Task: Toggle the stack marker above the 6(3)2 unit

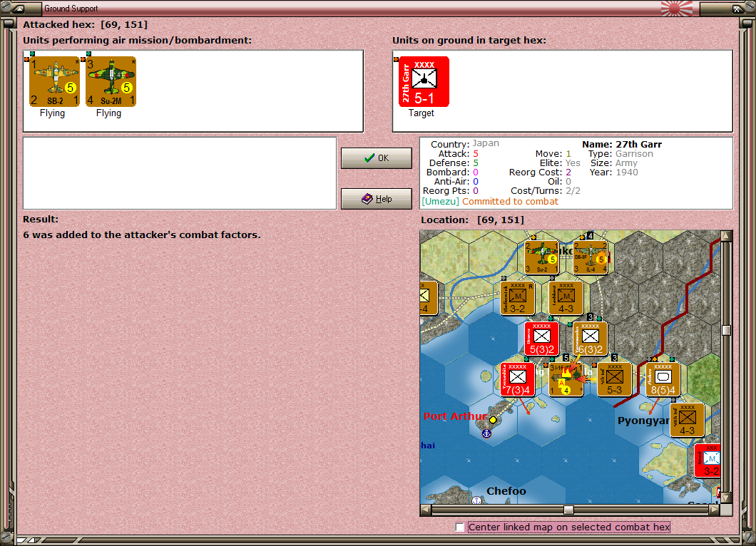Action: 591,318
